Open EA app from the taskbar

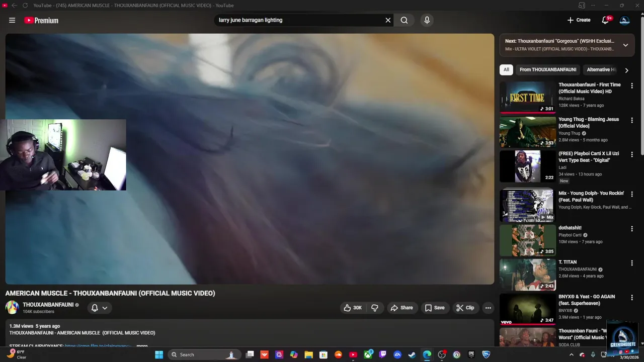coord(397,354)
